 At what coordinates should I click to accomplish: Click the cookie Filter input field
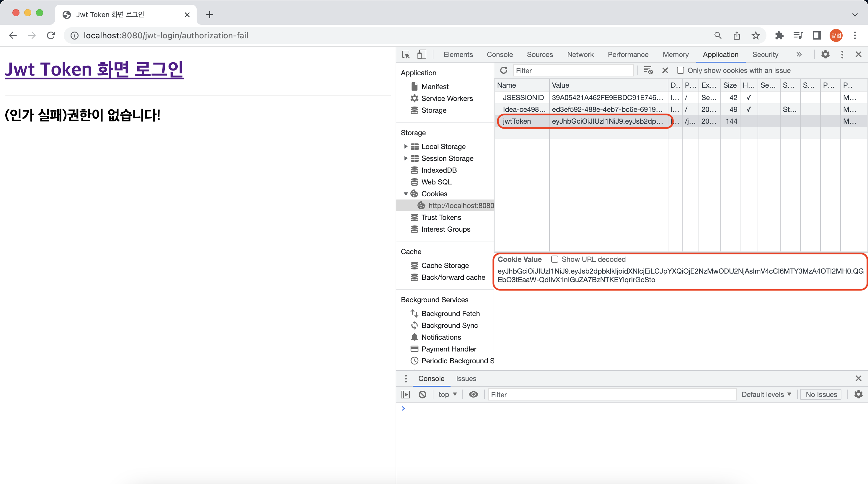573,71
